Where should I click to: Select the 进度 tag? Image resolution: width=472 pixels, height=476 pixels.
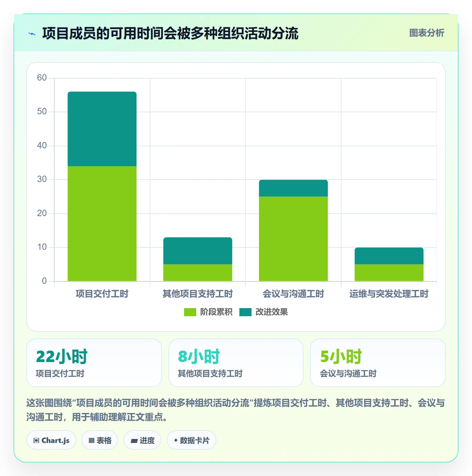click(142, 440)
